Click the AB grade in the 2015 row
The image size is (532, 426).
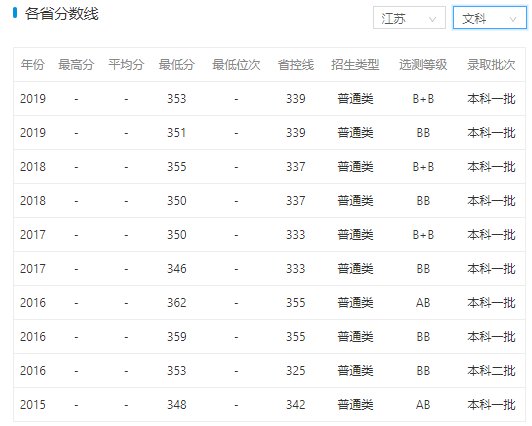423,405
